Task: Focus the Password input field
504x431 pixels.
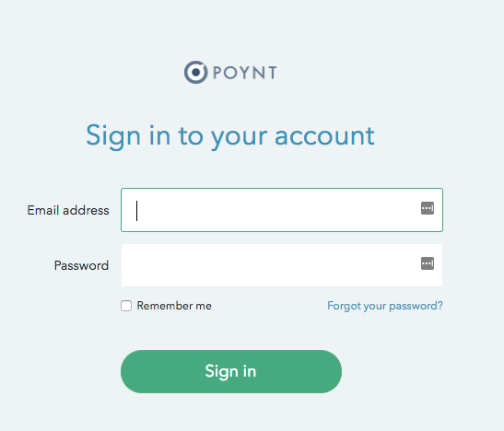Action: [x=282, y=265]
